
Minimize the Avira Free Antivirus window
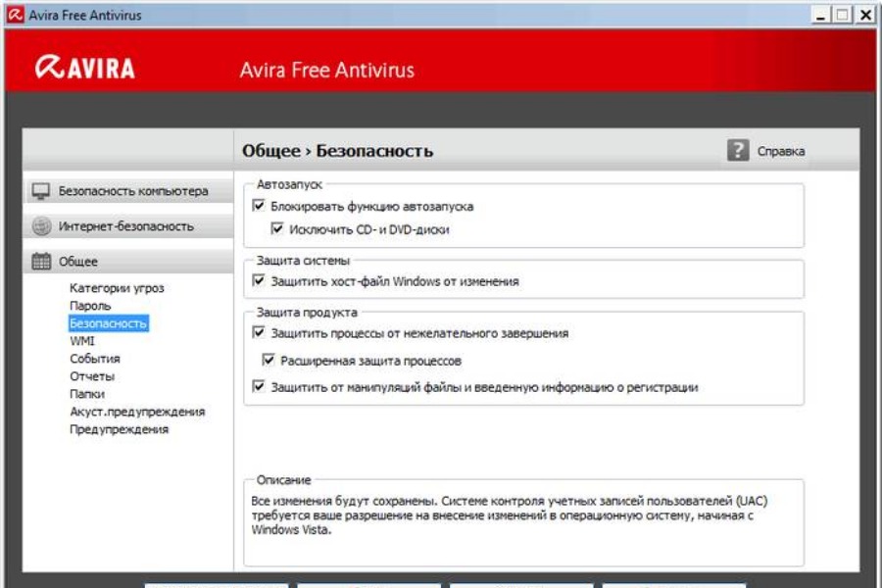pyautogui.click(x=821, y=16)
